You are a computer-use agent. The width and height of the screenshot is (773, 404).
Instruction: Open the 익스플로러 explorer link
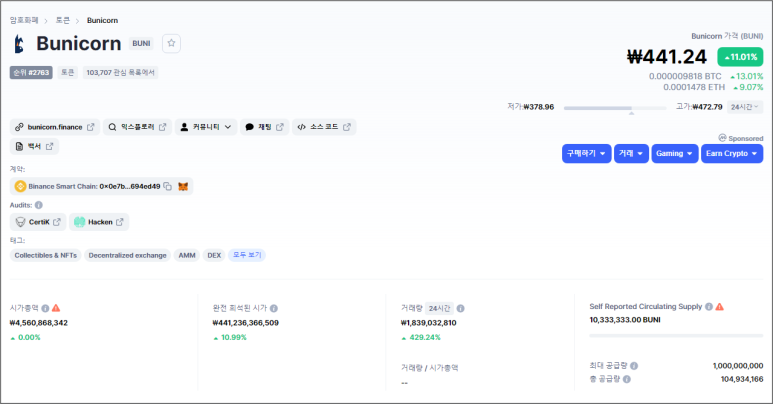pos(138,127)
